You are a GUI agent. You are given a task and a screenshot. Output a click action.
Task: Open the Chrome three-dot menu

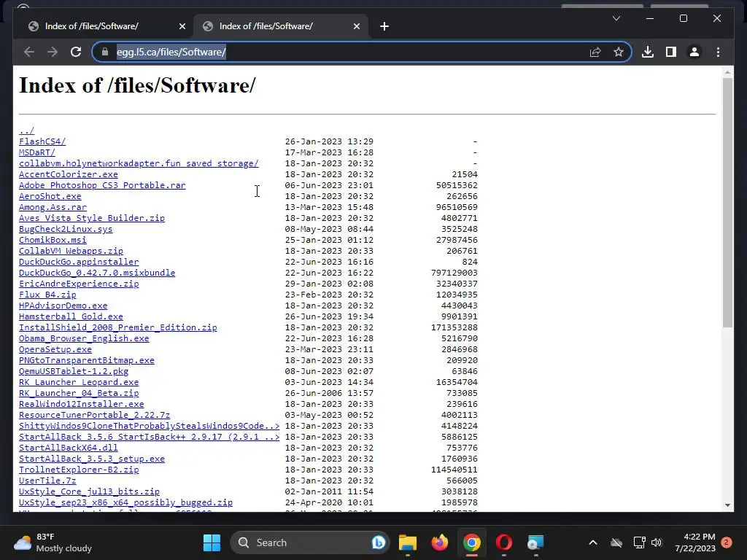point(718,52)
